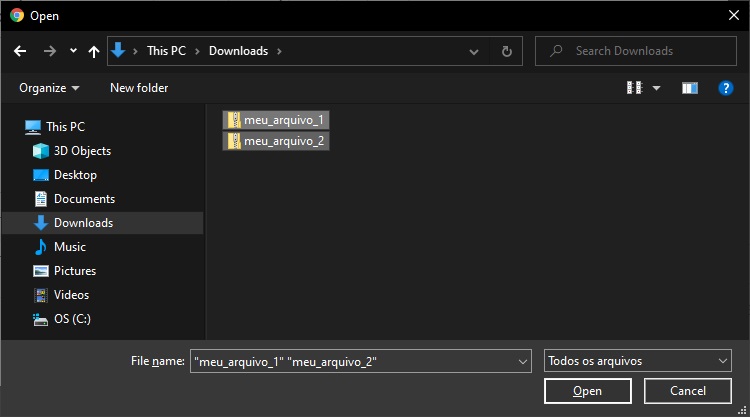Go back with the left arrow
750x417 pixels.
click(20, 51)
